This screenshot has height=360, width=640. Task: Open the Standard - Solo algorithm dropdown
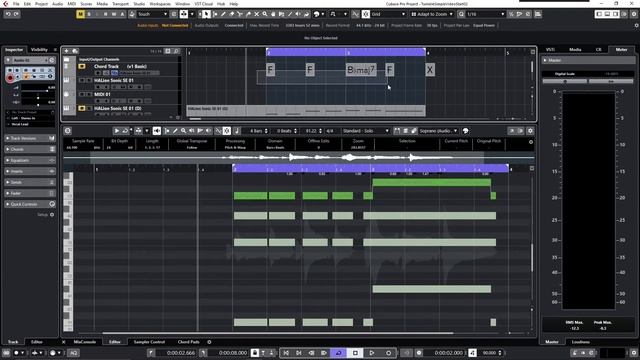coord(366,131)
